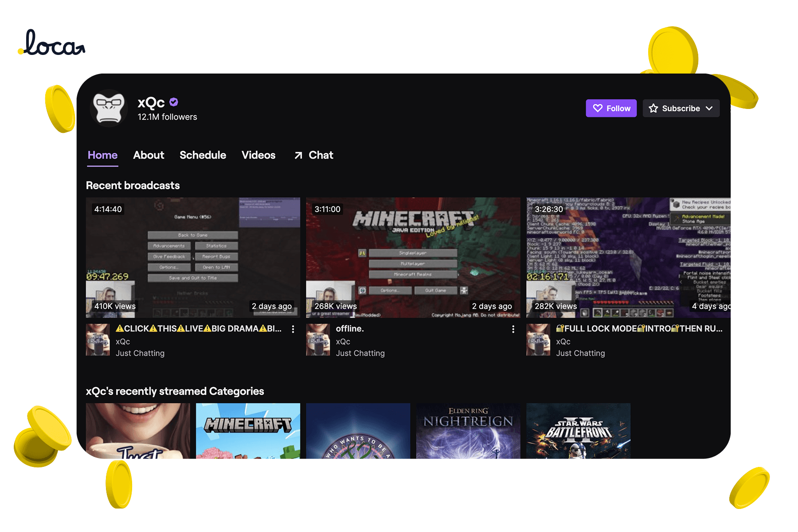Open the CLICK THIS LIVE BIG DRAMA title

199,329
